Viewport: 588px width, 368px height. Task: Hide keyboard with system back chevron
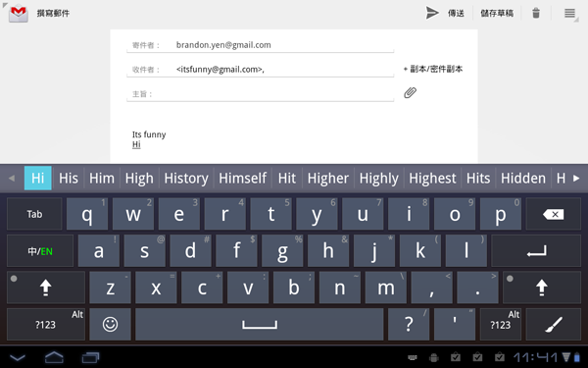point(18,357)
